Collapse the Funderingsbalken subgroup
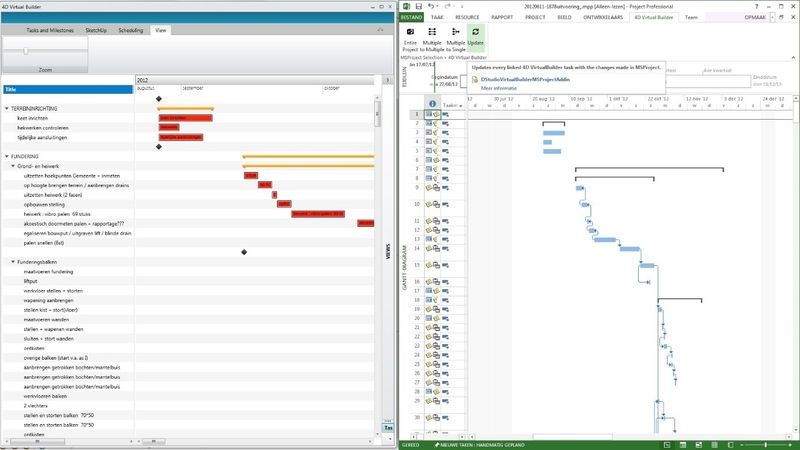This screenshot has height=450, width=800. click(x=13, y=262)
